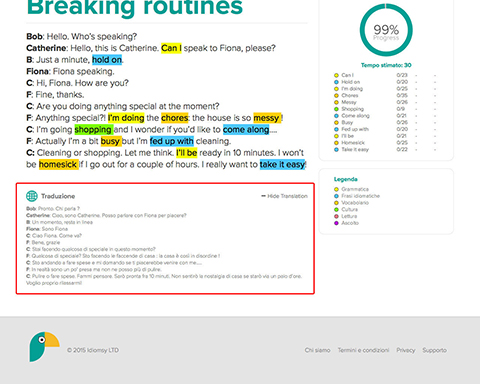Click the Traduzione heading text
480x384 pixels.
click(x=58, y=196)
